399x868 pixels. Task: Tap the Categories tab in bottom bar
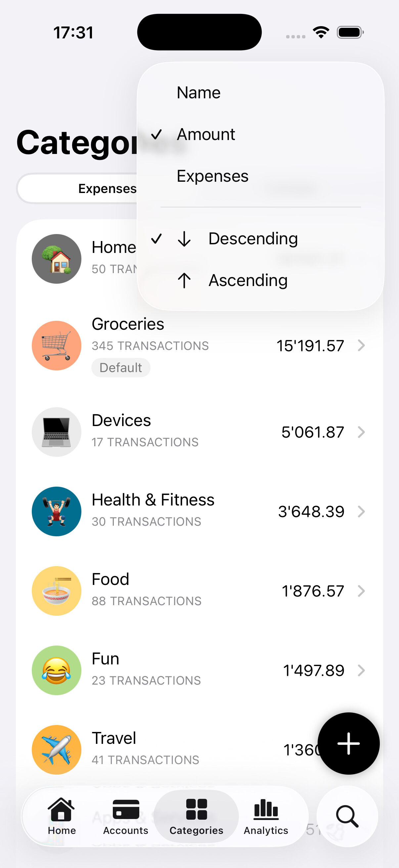click(x=196, y=815)
